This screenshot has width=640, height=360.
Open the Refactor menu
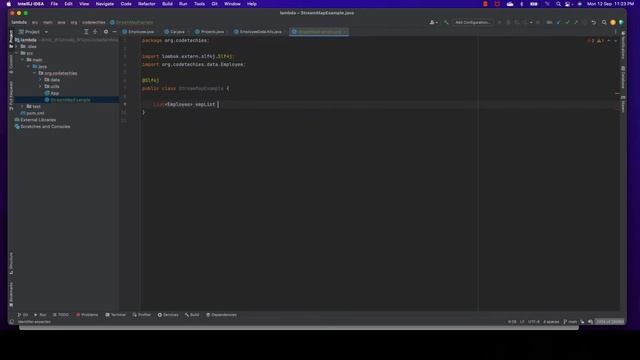(147, 4)
